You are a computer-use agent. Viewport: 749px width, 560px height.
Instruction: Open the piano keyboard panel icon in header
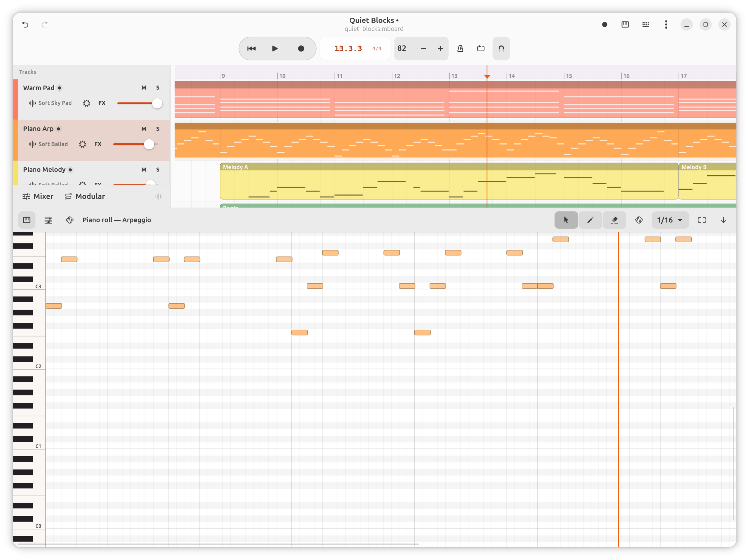pyautogui.click(x=625, y=24)
